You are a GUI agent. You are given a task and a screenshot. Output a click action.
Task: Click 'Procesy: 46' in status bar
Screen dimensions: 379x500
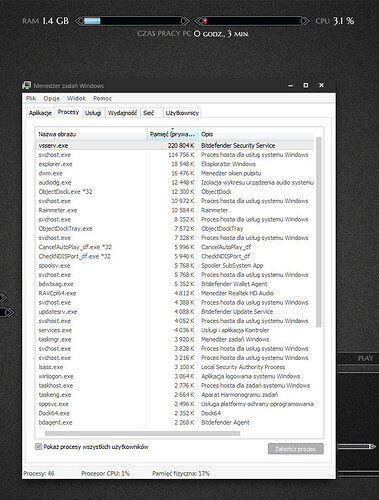click(39, 473)
